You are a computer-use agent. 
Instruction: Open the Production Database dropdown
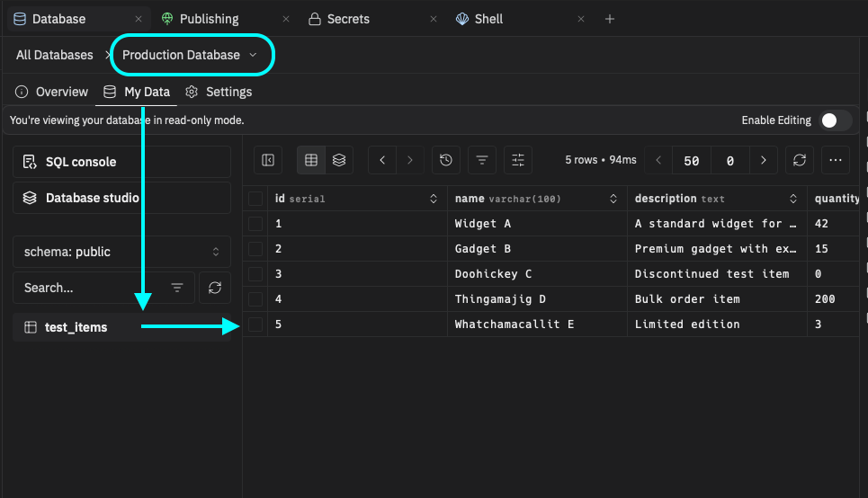(x=190, y=55)
